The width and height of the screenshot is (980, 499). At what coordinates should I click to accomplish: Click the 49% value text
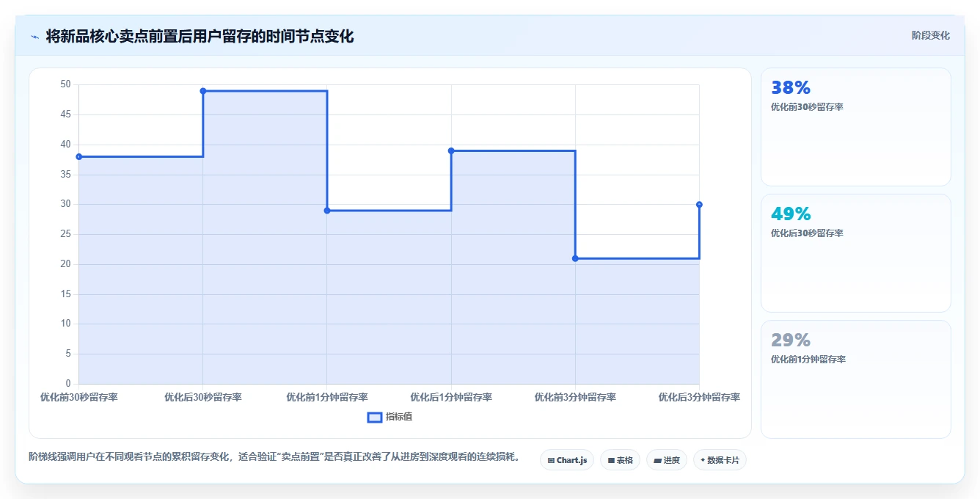pyautogui.click(x=791, y=214)
